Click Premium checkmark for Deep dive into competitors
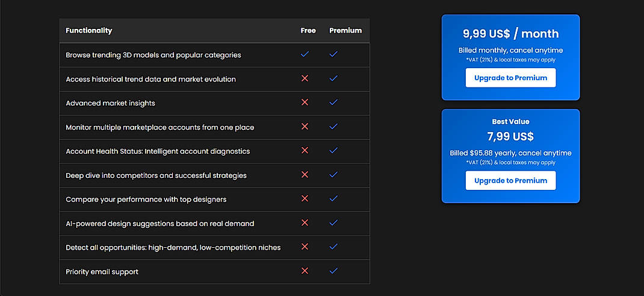 (x=333, y=174)
